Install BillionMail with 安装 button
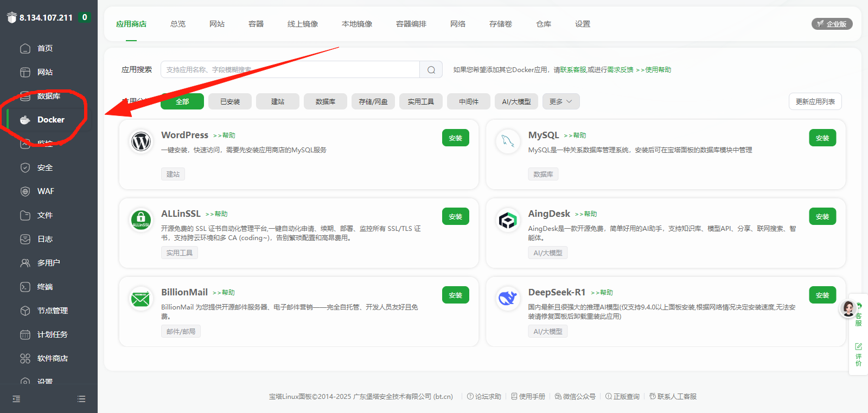The width and height of the screenshot is (868, 413). coord(456,295)
